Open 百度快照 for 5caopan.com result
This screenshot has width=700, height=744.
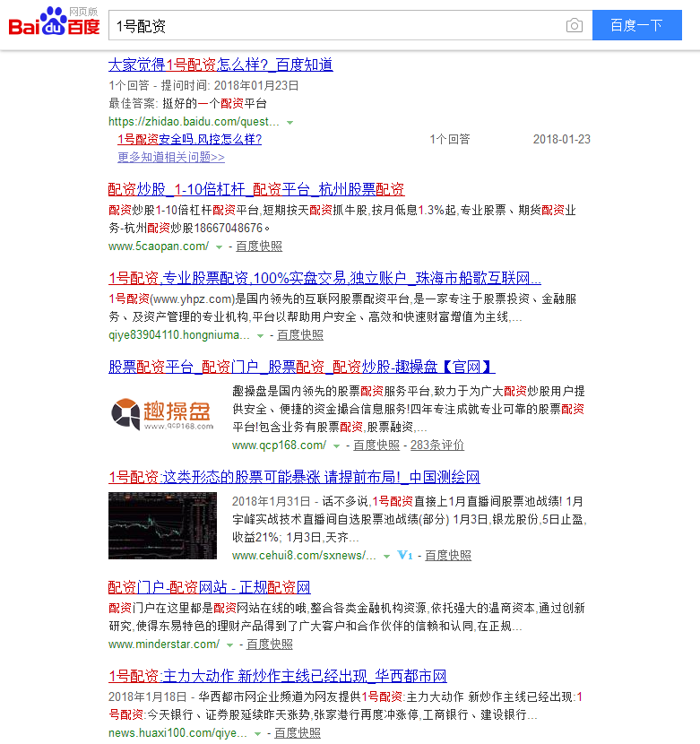click(x=259, y=247)
